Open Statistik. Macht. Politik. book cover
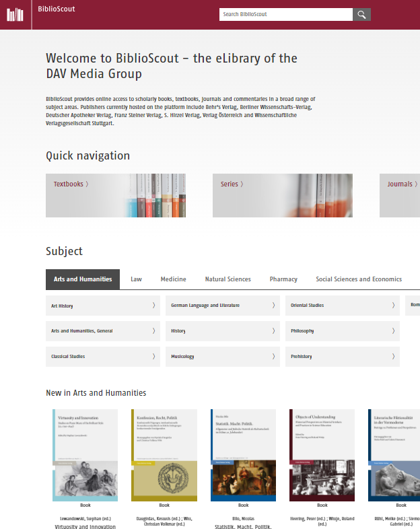420x529 pixels. click(x=243, y=455)
